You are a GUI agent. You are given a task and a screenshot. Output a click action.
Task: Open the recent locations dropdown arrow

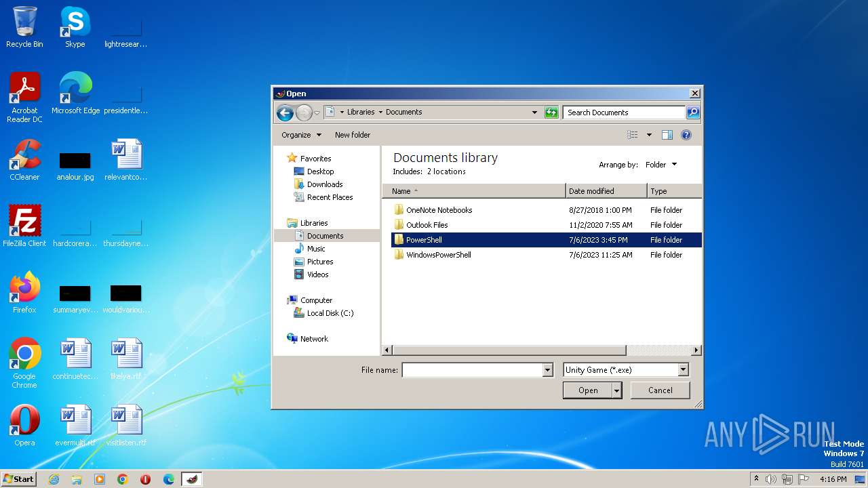(x=317, y=113)
